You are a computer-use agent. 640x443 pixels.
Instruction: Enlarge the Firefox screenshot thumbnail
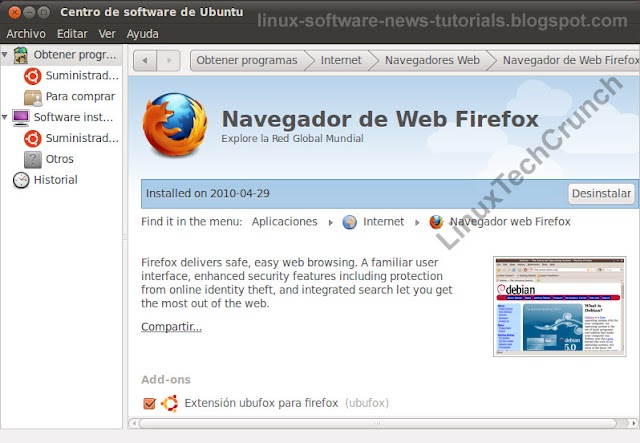pyautogui.click(x=560, y=306)
